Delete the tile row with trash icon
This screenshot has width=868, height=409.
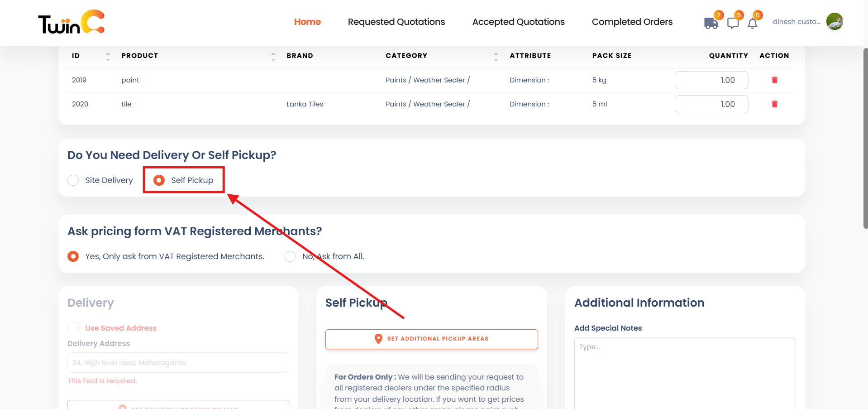click(x=774, y=104)
